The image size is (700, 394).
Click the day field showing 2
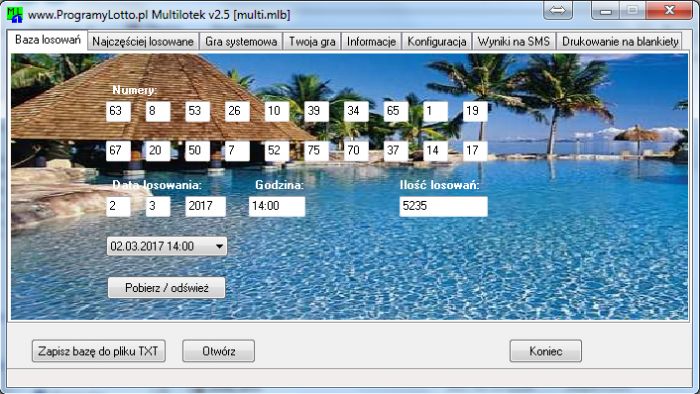118,207
